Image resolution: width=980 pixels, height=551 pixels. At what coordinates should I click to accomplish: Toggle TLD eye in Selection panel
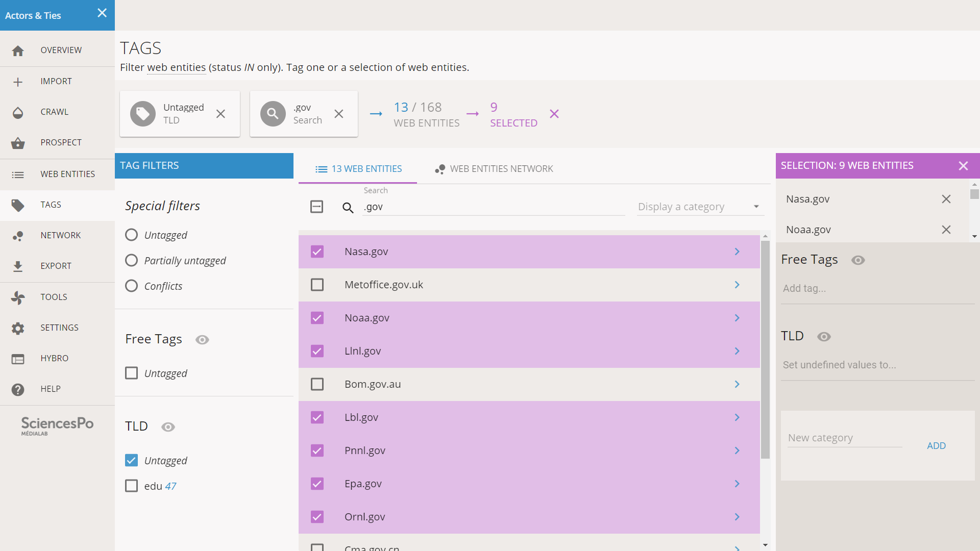pos(824,337)
